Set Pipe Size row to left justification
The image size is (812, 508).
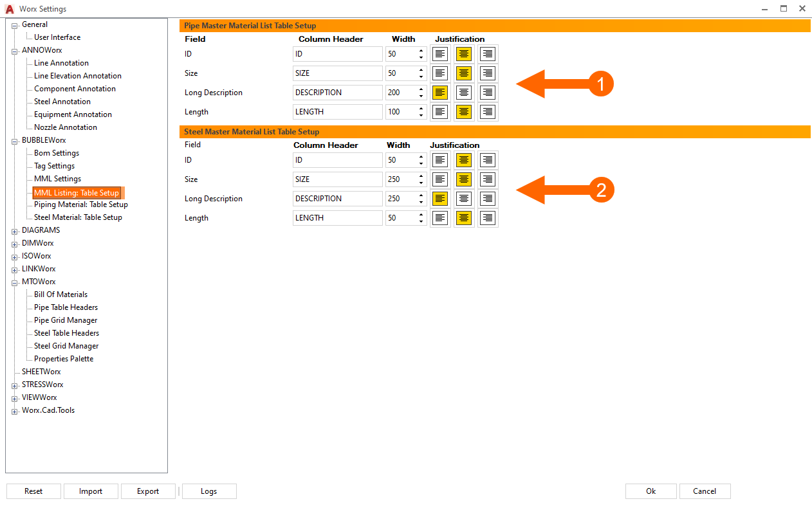point(440,73)
